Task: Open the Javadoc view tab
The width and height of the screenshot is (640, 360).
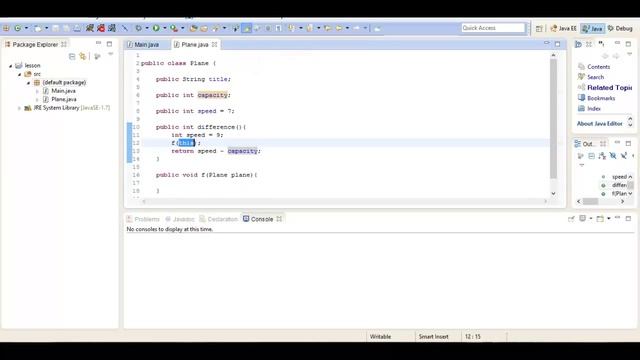Action: tap(180, 219)
